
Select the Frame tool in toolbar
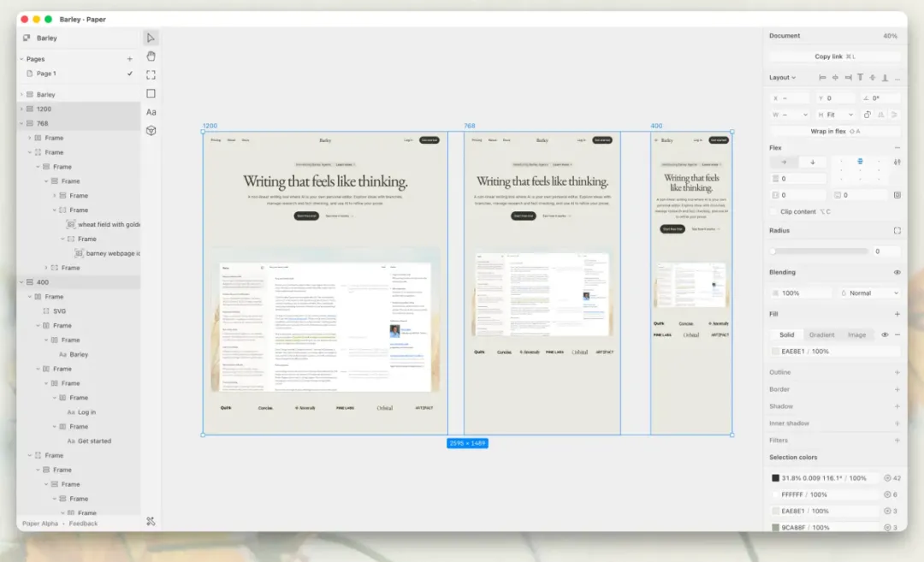(x=151, y=74)
